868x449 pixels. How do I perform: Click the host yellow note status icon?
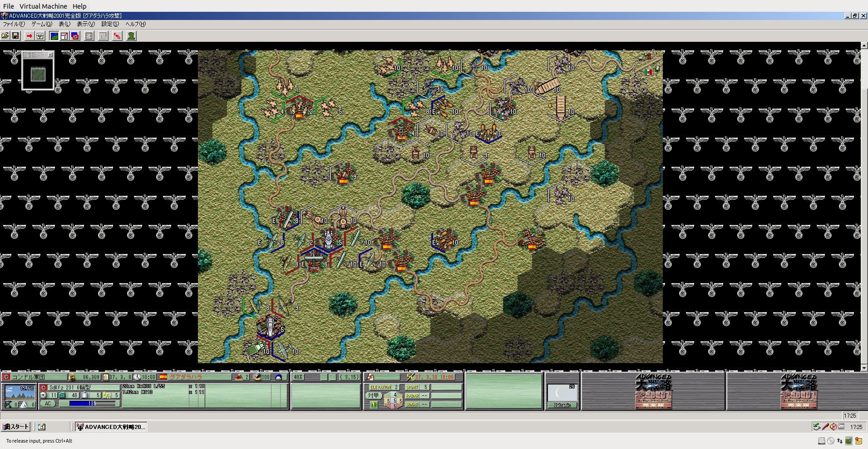click(858, 441)
